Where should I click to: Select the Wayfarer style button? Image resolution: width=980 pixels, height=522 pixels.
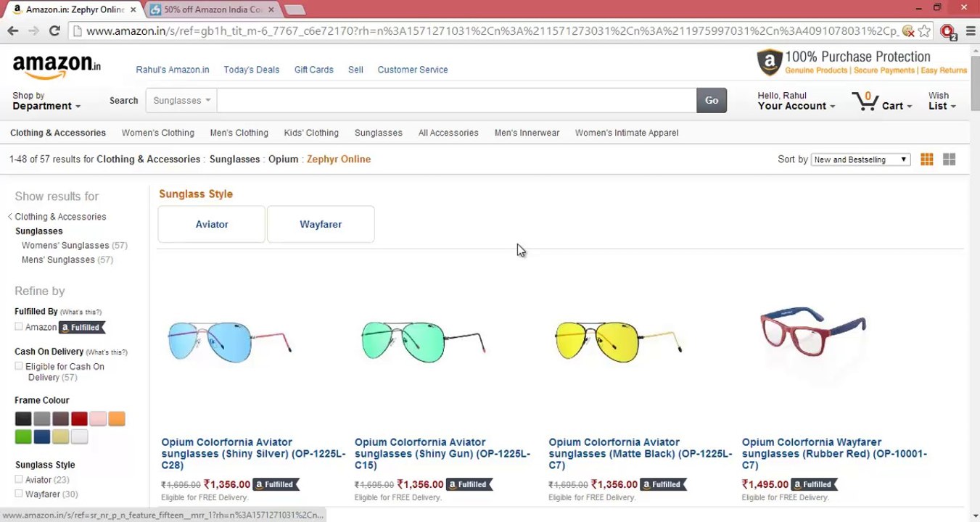[x=321, y=224]
